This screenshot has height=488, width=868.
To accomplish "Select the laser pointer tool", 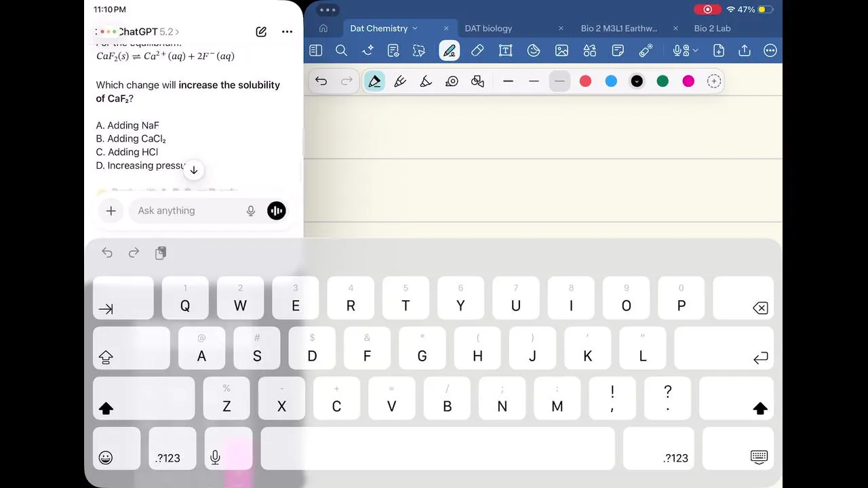I will [x=646, y=51].
